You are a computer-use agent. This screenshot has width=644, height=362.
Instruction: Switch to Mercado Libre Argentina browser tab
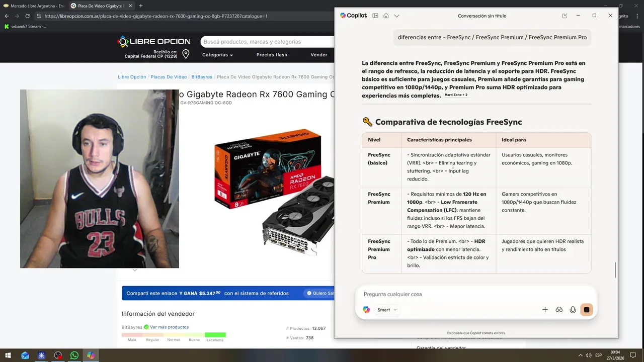(x=33, y=6)
